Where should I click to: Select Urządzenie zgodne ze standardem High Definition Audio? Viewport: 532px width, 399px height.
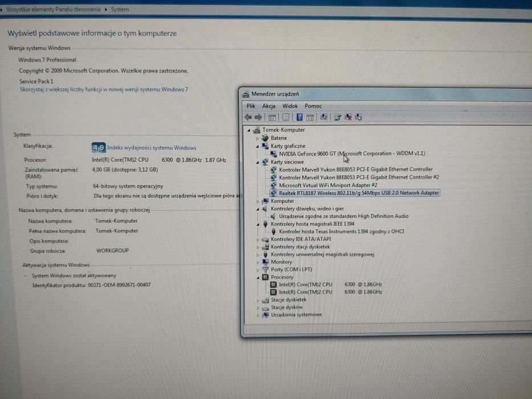coord(343,216)
